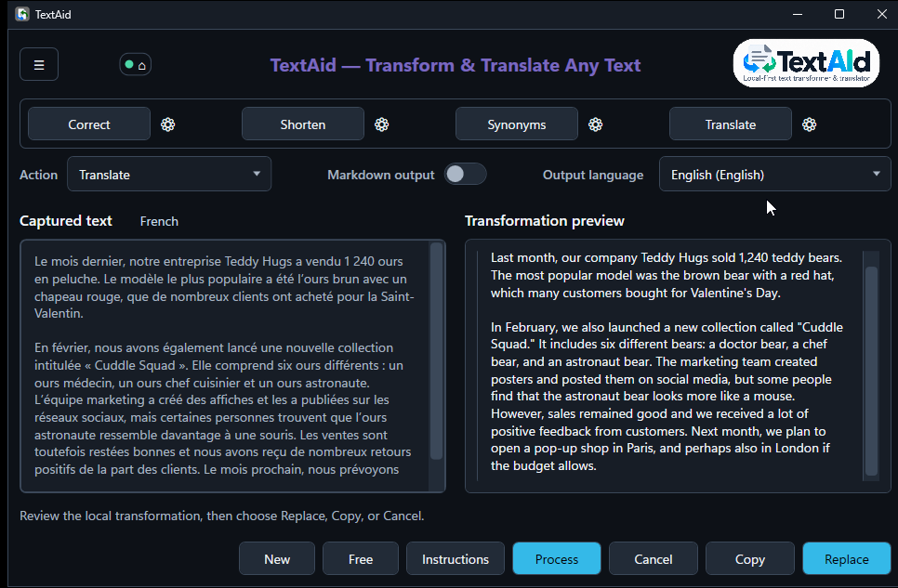The height and width of the screenshot is (588, 898).
Task: Click the Transformation preview scrollbar
Action: 872,371
